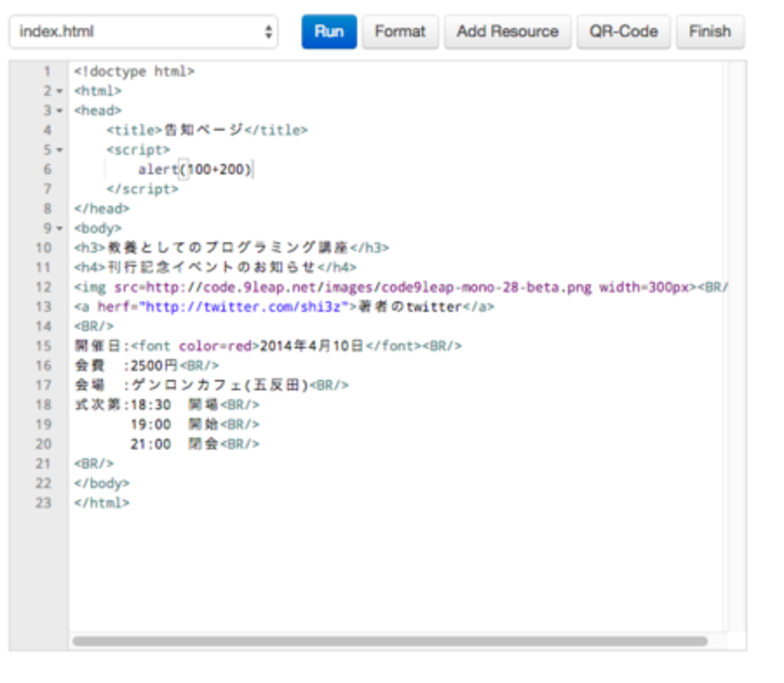Click the h3 heading line 教養としてのプログラミング講座
This screenshot has height=683, width=784.
[x=232, y=248]
